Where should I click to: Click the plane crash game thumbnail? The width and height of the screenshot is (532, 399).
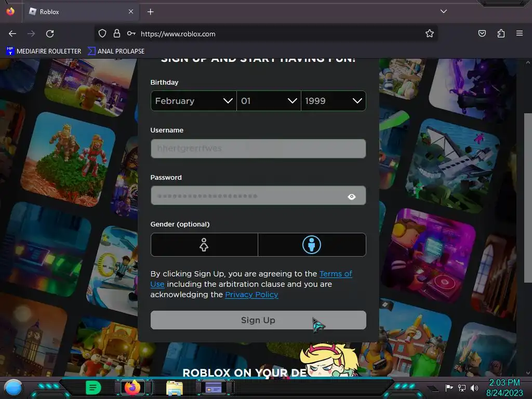coord(453,165)
